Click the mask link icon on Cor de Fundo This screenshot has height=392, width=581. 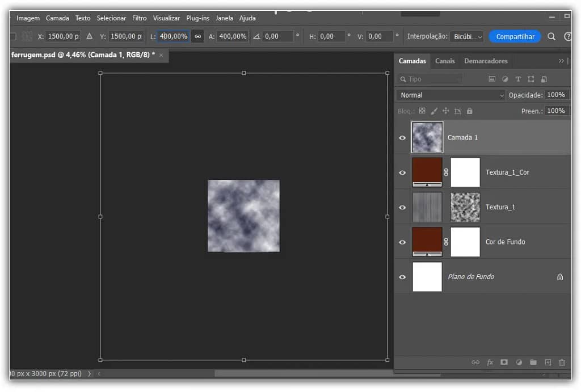446,242
